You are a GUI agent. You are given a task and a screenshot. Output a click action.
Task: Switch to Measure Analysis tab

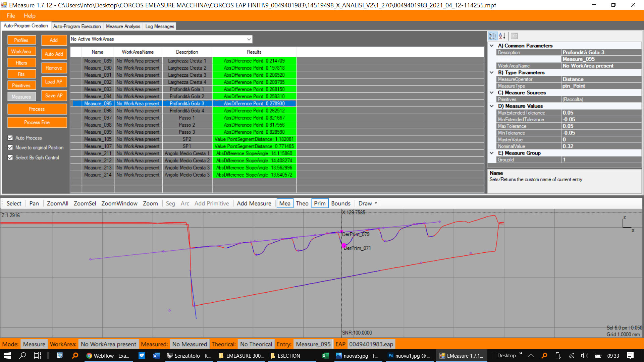(123, 26)
